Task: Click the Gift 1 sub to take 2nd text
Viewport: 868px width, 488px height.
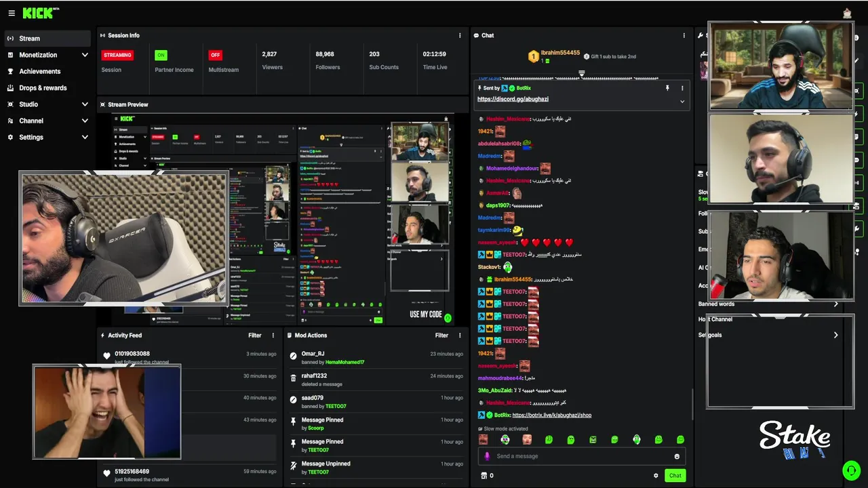Action: [x=613, y=56]
